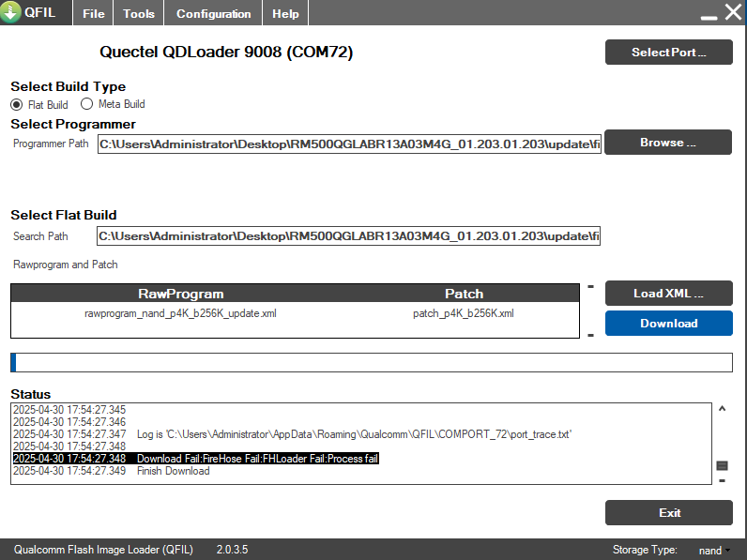
Task: Click the Select Port button
Action: [x=668, y=52]
